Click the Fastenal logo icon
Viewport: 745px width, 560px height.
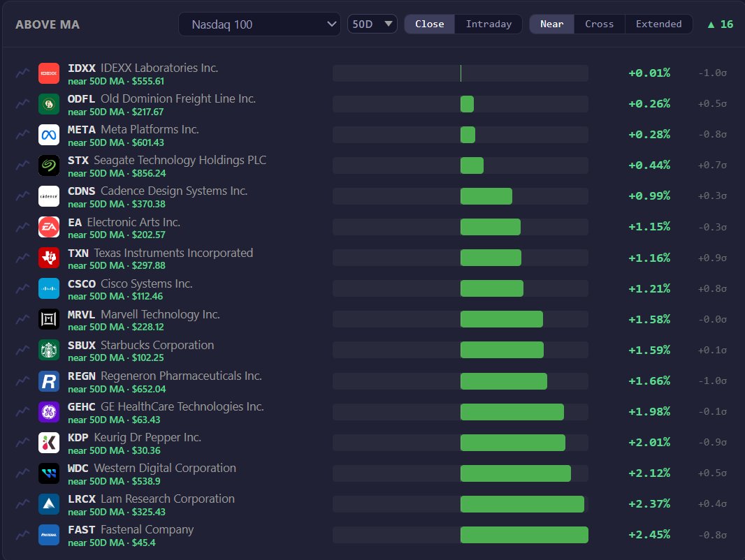point(49,535)
